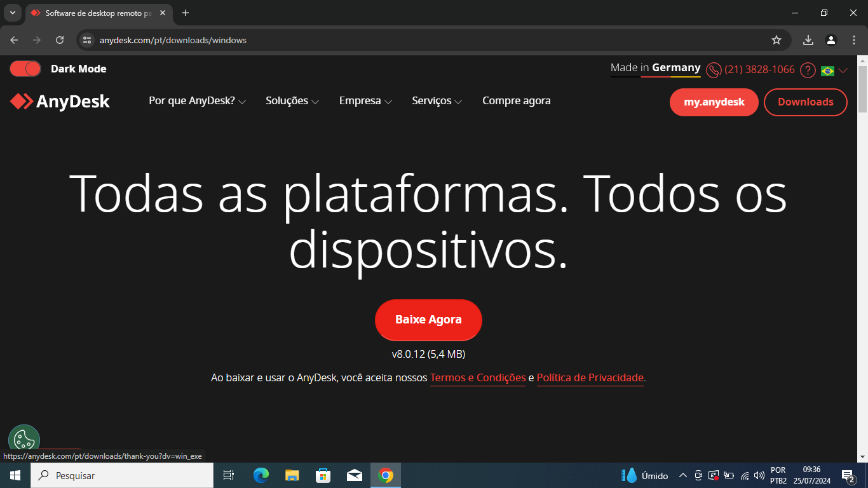Select the Software de desktop remoto tab

[98, 13]
